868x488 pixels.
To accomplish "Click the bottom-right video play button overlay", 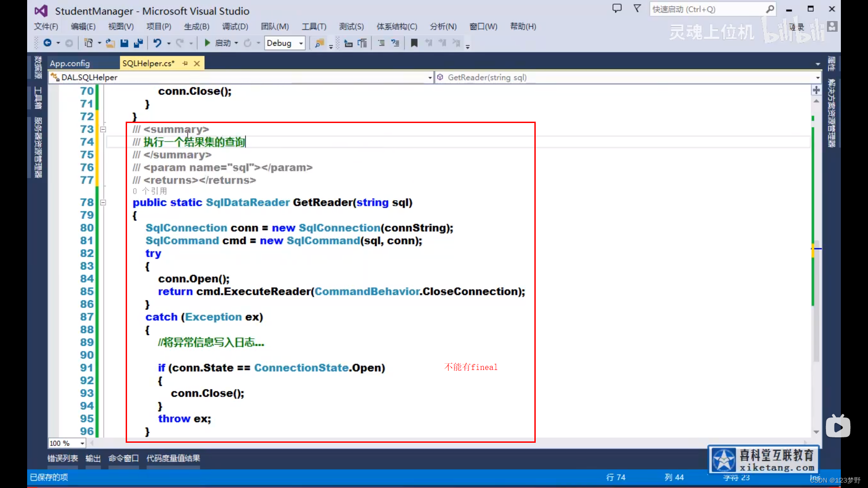I will pyautogui.click(x=838, y=426).
